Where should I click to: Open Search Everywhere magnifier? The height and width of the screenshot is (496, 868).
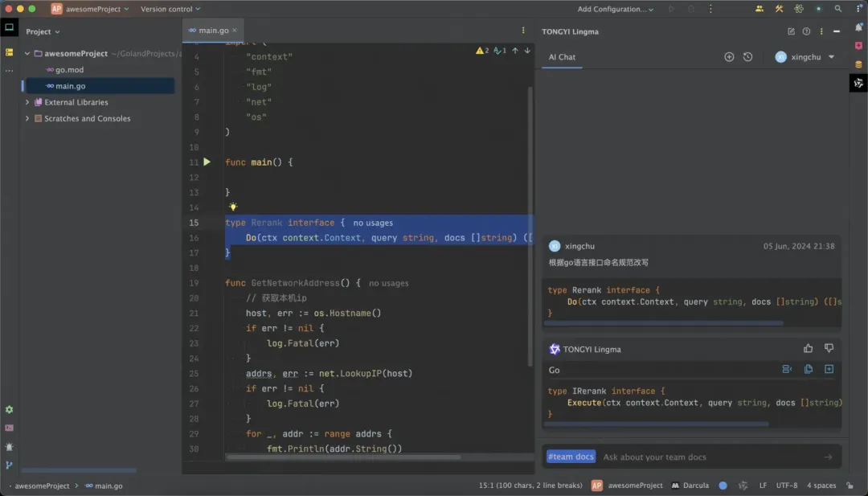(838, 9)
